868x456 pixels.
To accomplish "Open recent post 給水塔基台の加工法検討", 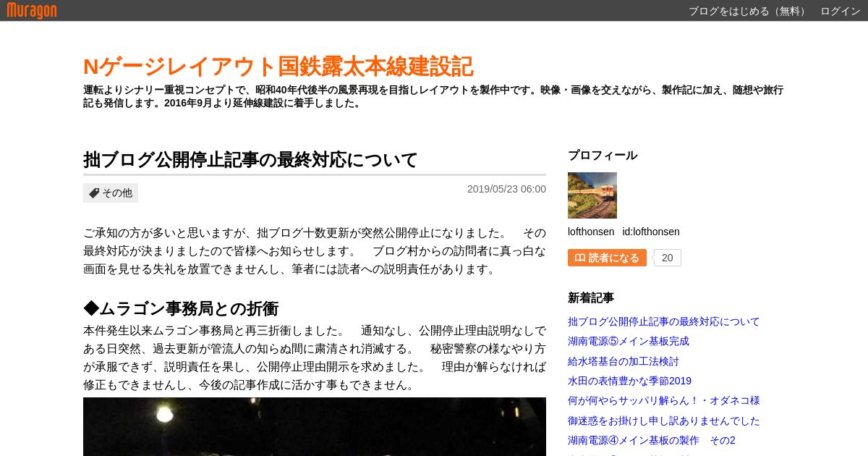I will [x=624, y=361].
